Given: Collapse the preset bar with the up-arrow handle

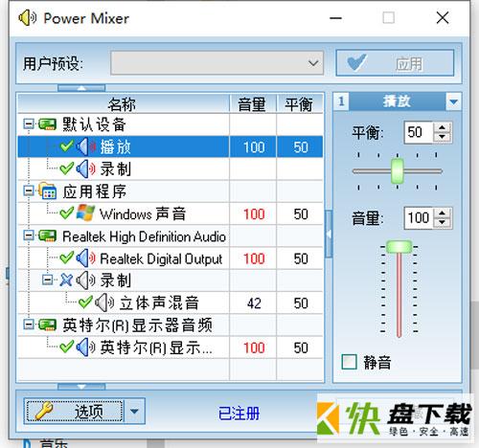Looking at the screenshot, I should pos(81,88).
